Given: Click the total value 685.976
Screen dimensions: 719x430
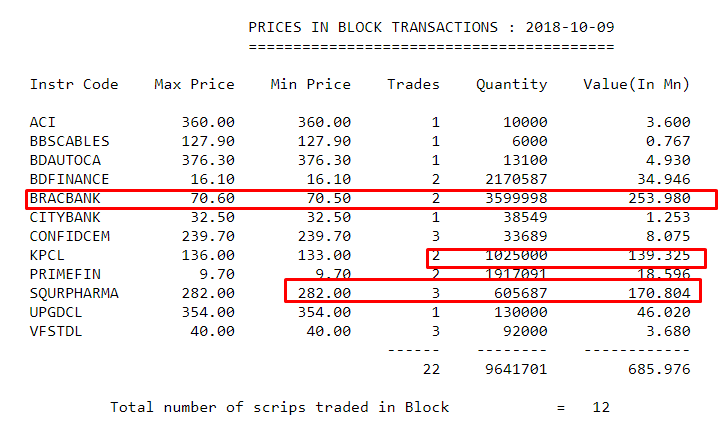Looking at the screenshot, I should 659,369.
